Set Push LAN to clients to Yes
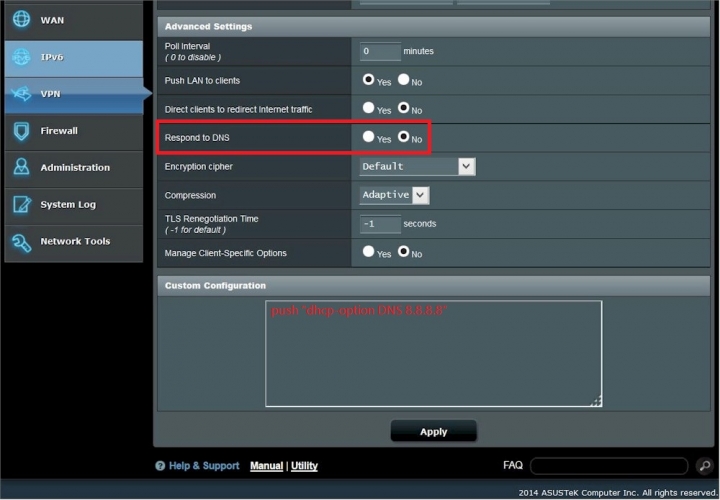The width and height of the screenshot is (720, 500). pos(368,79)
